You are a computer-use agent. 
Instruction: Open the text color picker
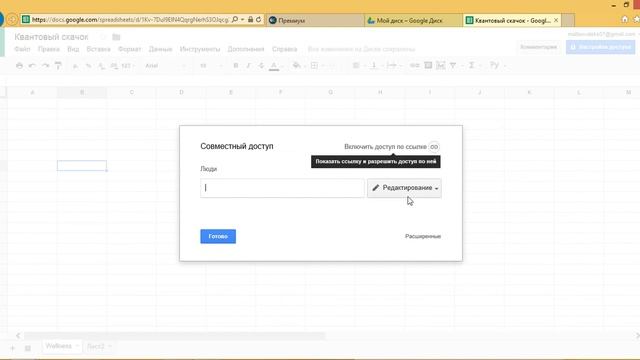coord(274,66)
